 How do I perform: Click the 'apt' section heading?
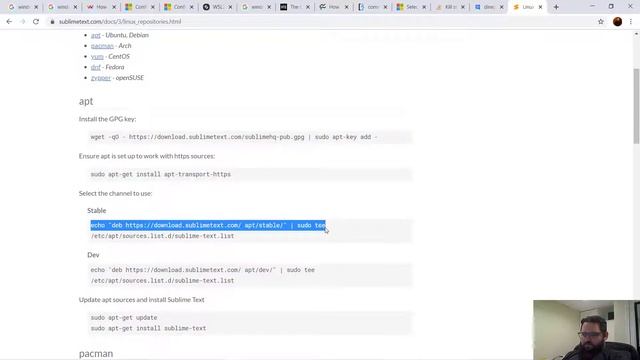coord(86,101)
